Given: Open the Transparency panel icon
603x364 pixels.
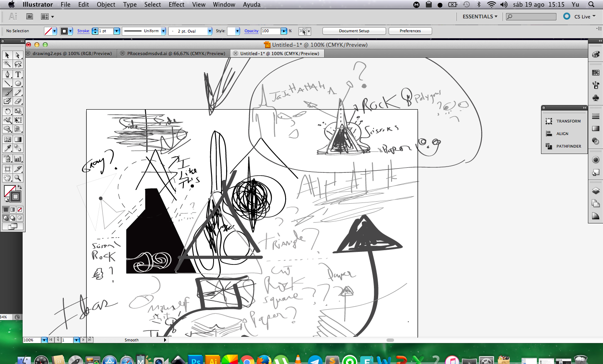Looking at the screenshot, I should (x=595, y=141).
